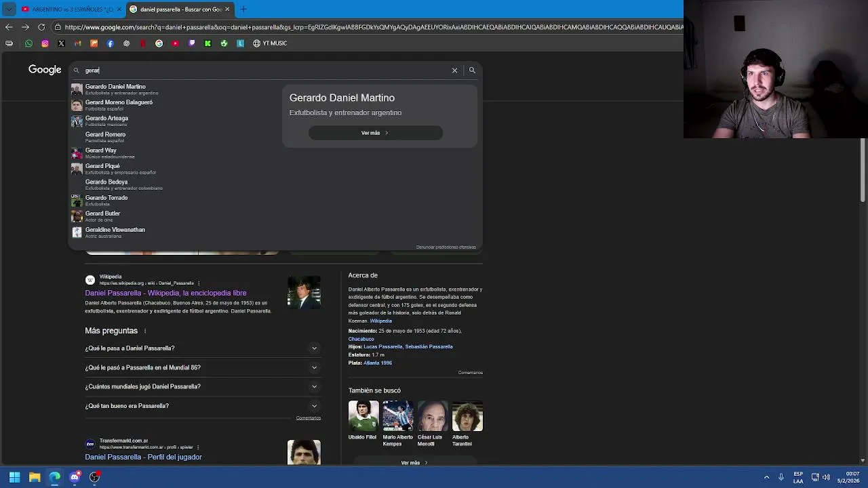Open the Gmail bookmark
The height and width of the screenshot is (488, 868).
tap(77, 43)
